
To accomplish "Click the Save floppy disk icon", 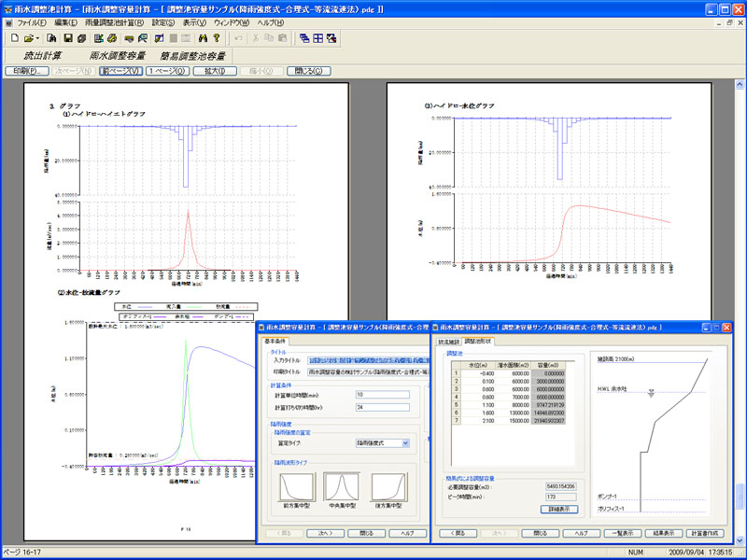I will pos(67,38).
